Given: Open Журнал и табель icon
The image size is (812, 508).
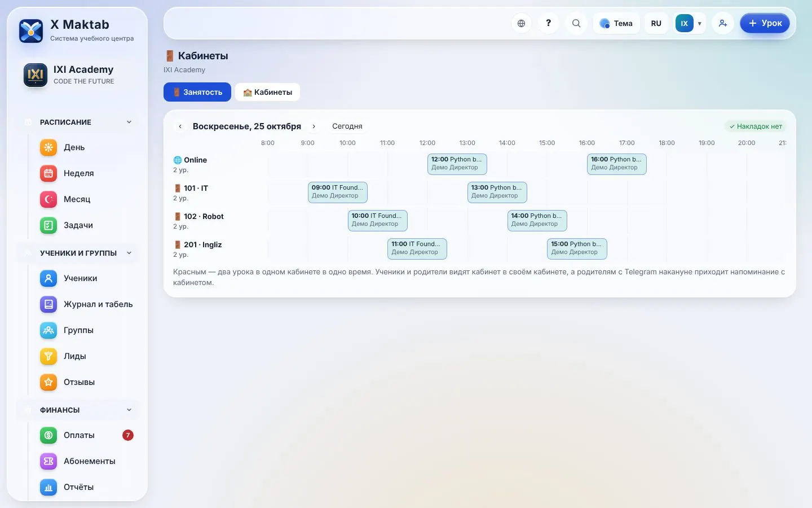Looking at the screenshot, I should coord(48,304).
